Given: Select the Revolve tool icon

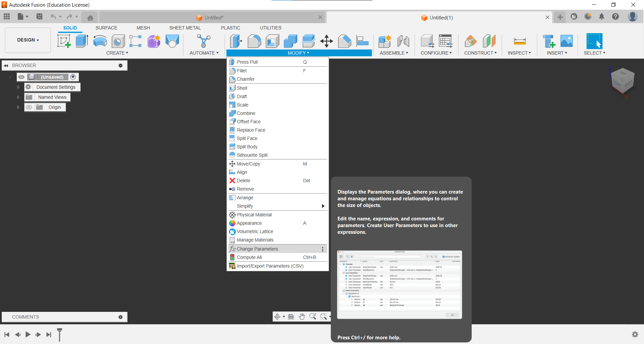Looking at the screenshot, I should (100, 41).
